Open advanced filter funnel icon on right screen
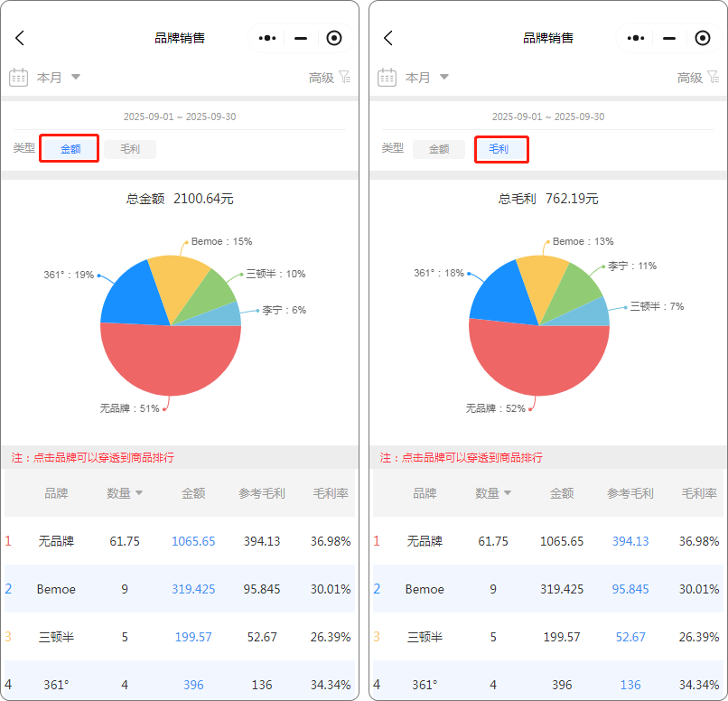Viewport: 728px width, 701px height. pos(714,77)
